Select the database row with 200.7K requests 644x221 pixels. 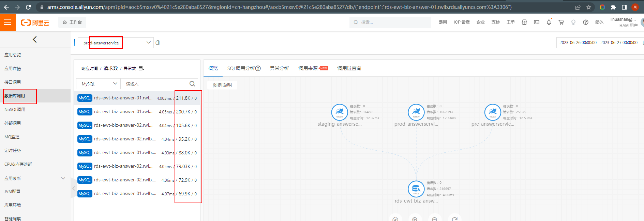pyautogui.click(x=137, y=112)
